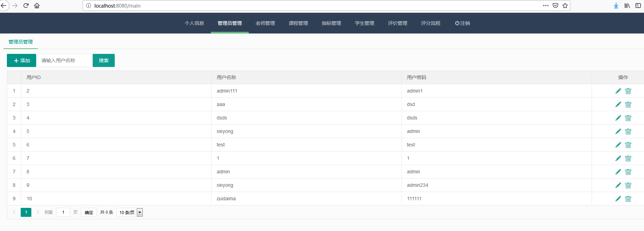Open the 评价管理 menu
The width and height of the screenshot is (644, 231).
click(398, 23)
